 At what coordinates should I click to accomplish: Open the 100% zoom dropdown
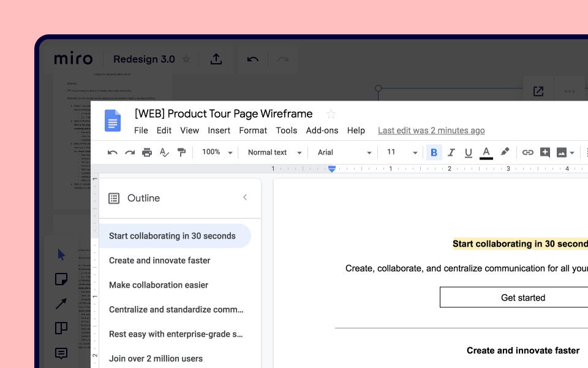coord(217,153)
